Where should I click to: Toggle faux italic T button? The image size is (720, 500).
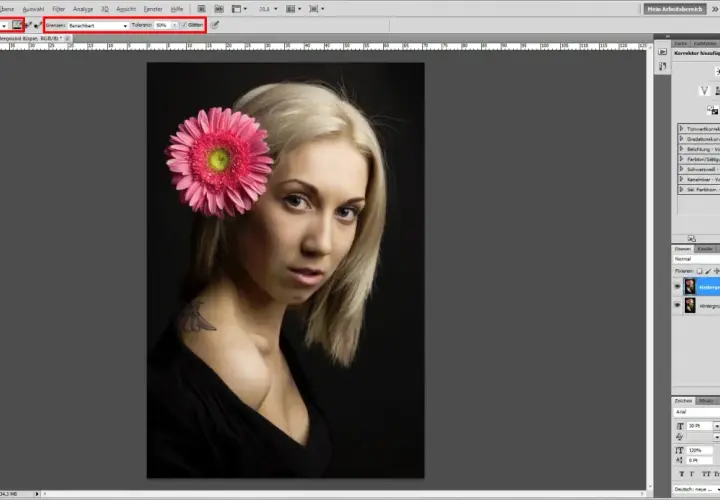pos(692,474)
